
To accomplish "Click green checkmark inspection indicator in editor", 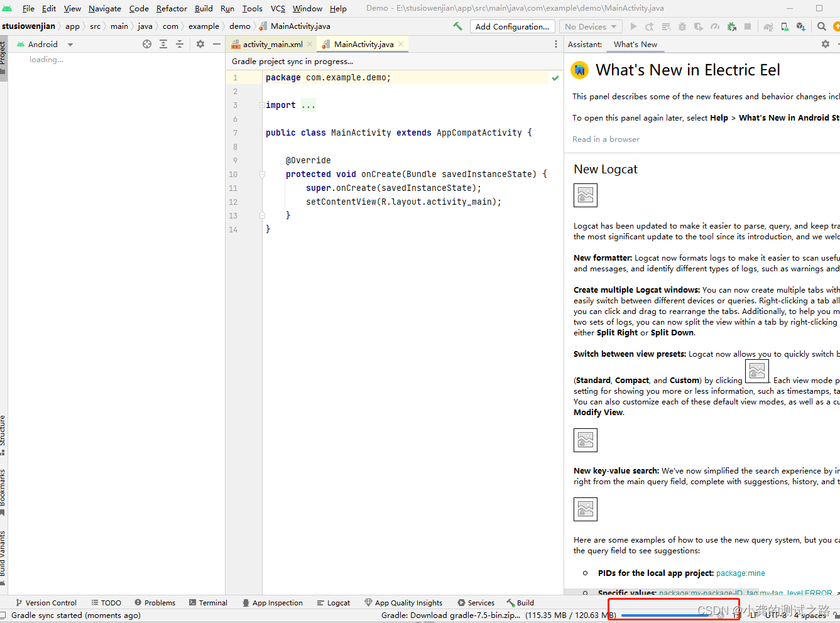I will tap(555, 78).
